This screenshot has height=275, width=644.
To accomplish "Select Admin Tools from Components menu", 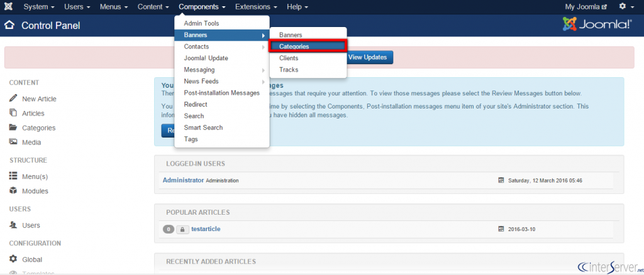I will pyautogui.click(x=222, y=23).
